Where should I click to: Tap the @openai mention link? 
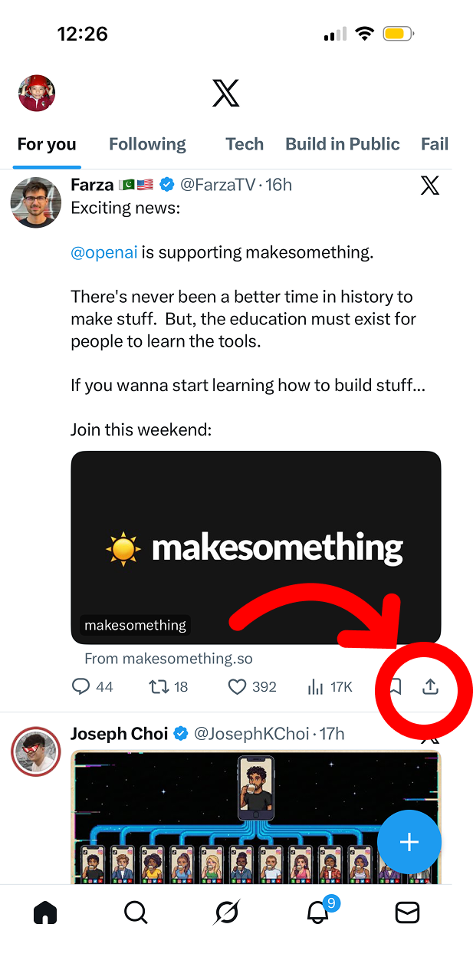(x=103, y=252)
